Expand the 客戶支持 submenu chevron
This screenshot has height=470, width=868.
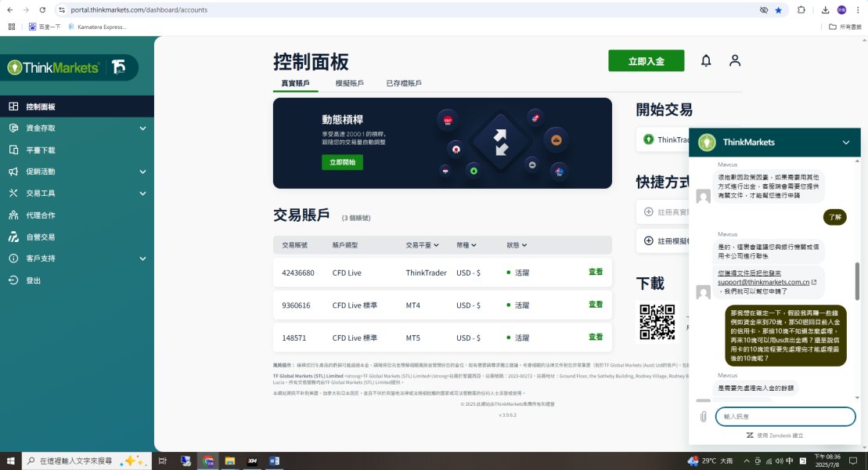[x=142, y=258]
